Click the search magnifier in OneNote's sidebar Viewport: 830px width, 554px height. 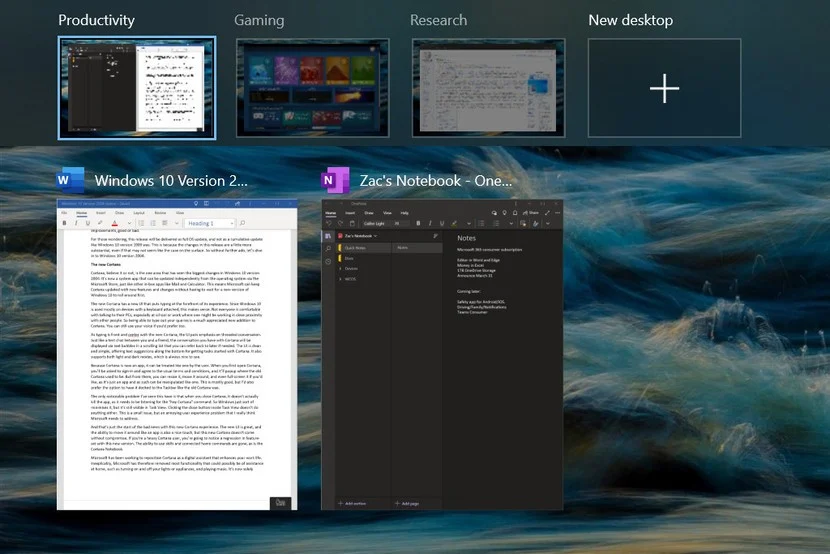pyautogui.click(x=328, y=249)
